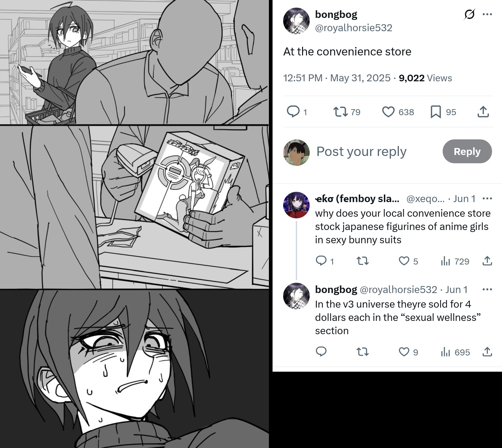Repost the main post with 79 reposts
Viewport: 502px width, 448px height.
(x=341, y=112)
